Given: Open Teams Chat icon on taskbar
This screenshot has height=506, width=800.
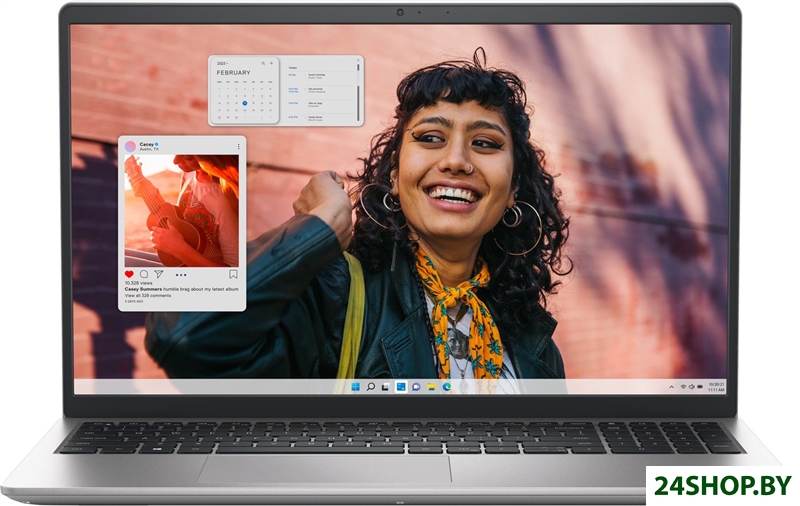Looking at the screenshot, I should pyautogui.click(x=416, y=387).
